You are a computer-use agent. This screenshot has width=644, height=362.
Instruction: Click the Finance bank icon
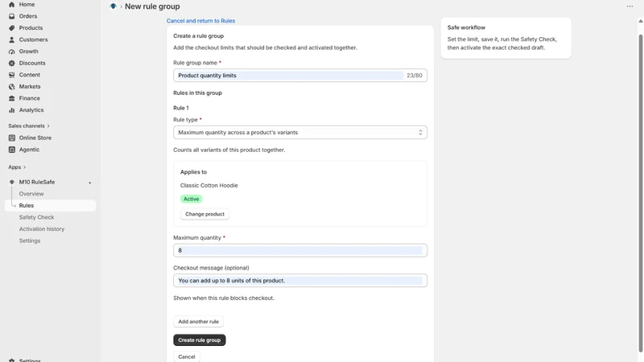click(x=11, y=98)
